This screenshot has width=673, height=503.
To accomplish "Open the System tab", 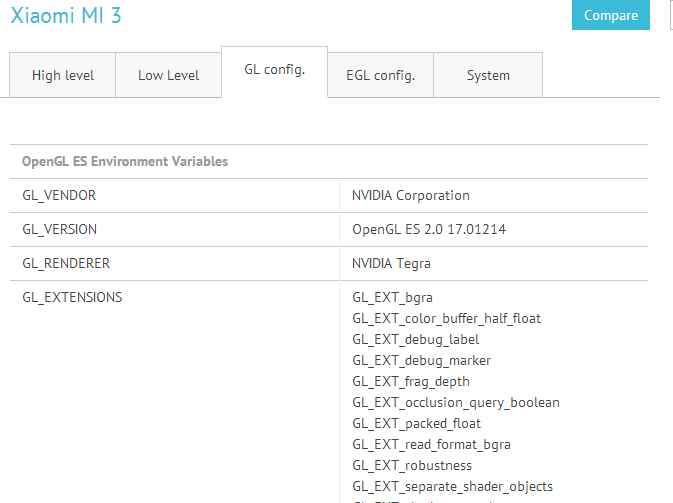I will click(x=488, y=75).
